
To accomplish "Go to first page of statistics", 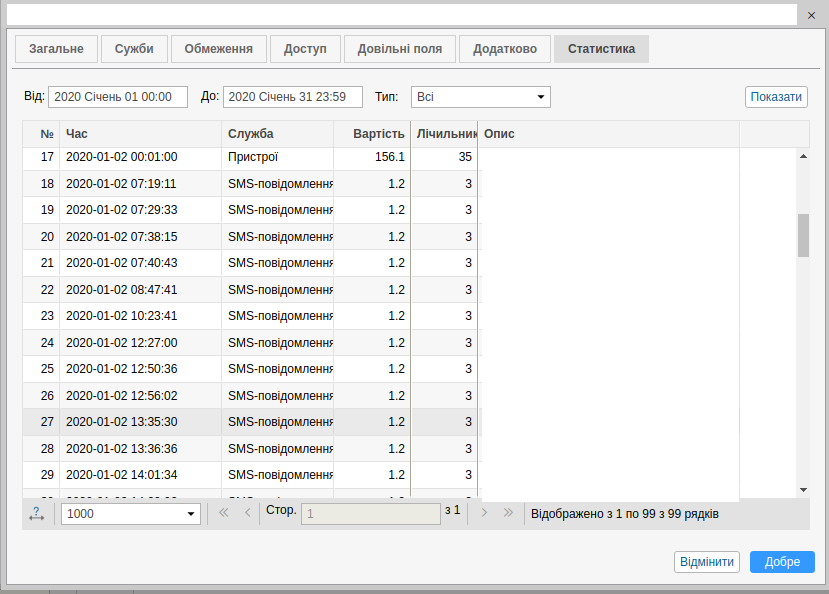I will coord(223,513).
